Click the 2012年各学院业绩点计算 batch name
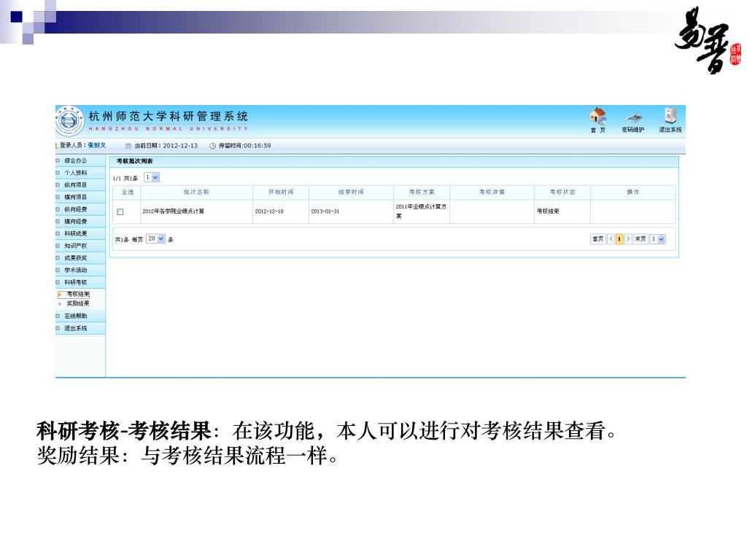 174,211
